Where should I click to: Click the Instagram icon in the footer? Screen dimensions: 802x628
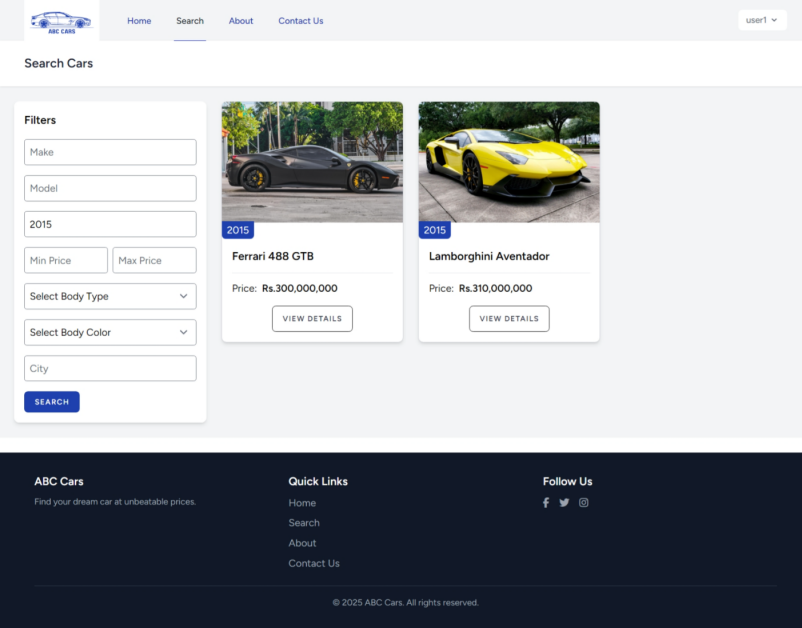click(x=583, y=502)
